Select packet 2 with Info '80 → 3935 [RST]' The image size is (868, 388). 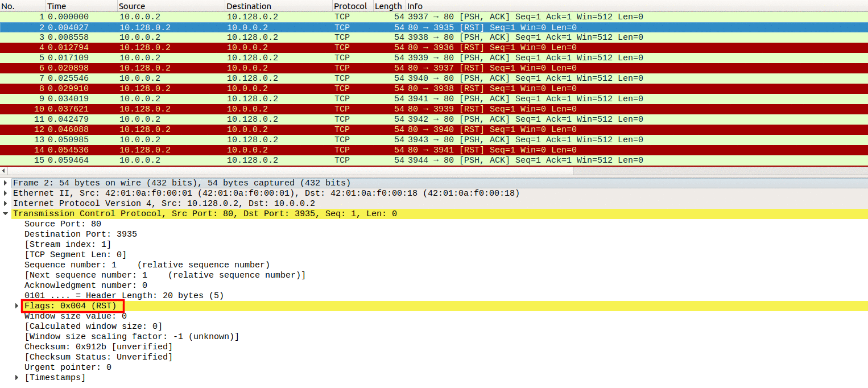tap(434, 27)
